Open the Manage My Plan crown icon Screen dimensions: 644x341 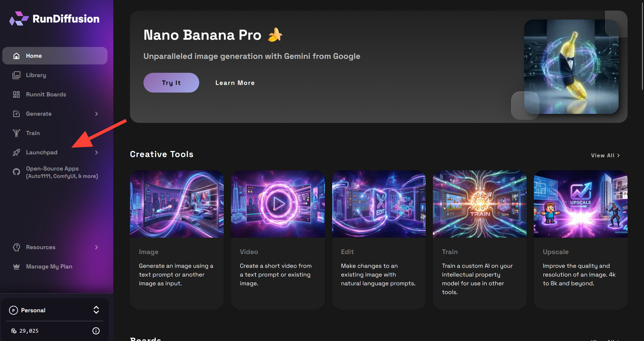coord(16,266)
